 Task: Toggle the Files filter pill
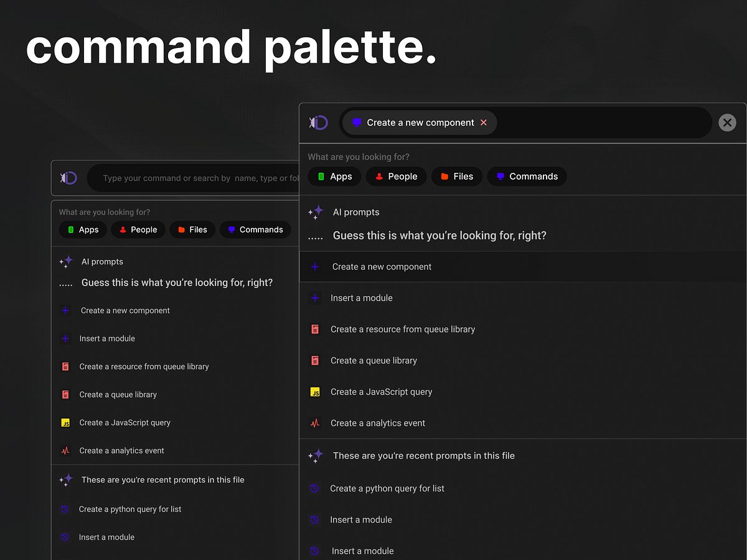pos(456,176)
